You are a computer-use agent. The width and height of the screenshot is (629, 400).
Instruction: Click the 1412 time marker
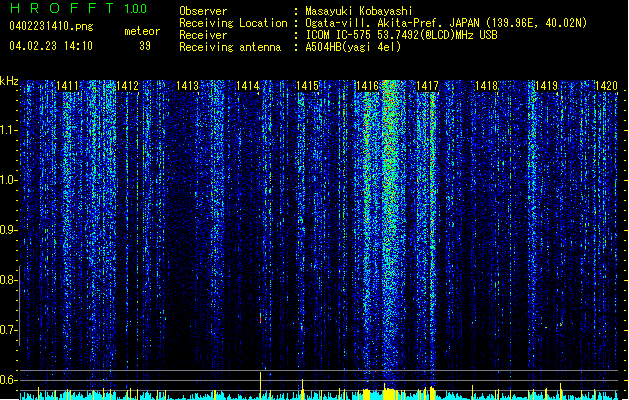127,86
